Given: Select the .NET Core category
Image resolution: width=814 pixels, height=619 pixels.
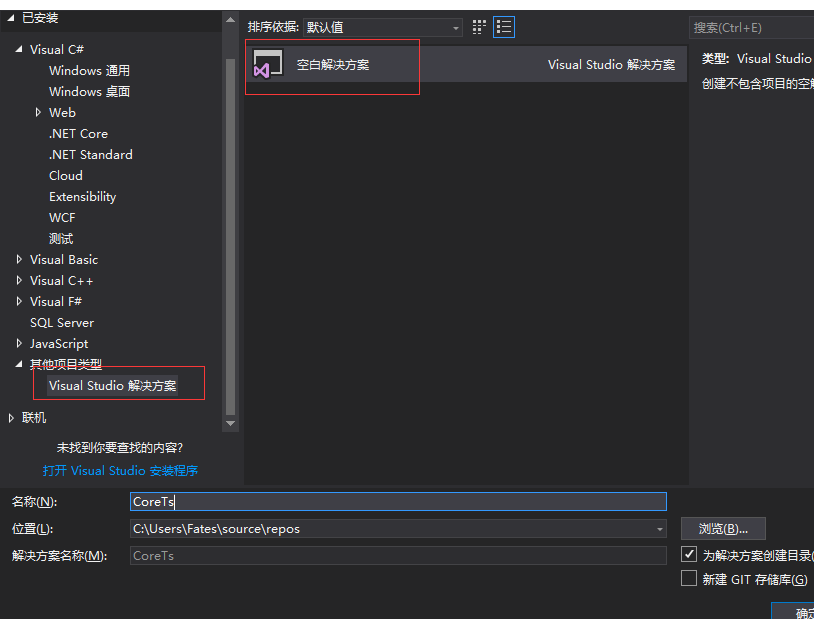Looking at the screenshot, I should coord(78,133).
